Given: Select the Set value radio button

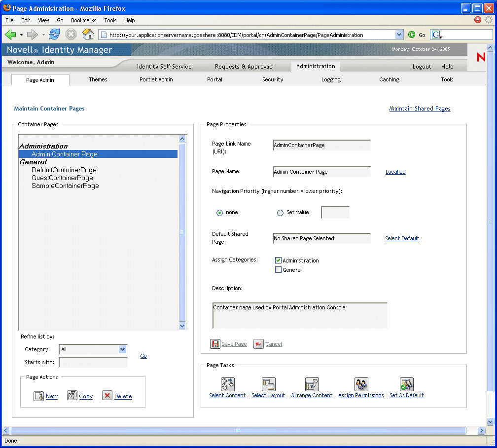Looking at the screenshot, I should pos(280,213).
